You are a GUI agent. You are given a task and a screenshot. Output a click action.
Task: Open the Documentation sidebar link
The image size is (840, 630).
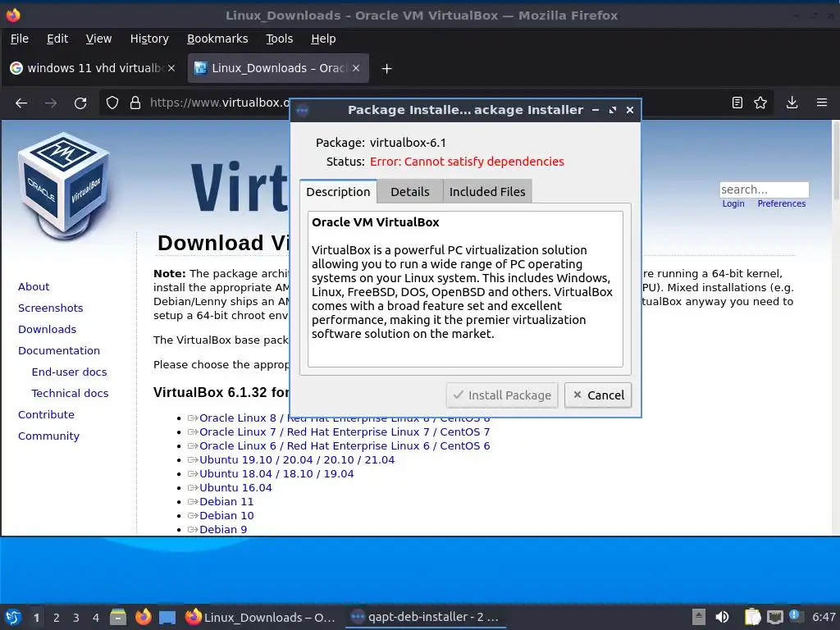(x=59, y=351)
